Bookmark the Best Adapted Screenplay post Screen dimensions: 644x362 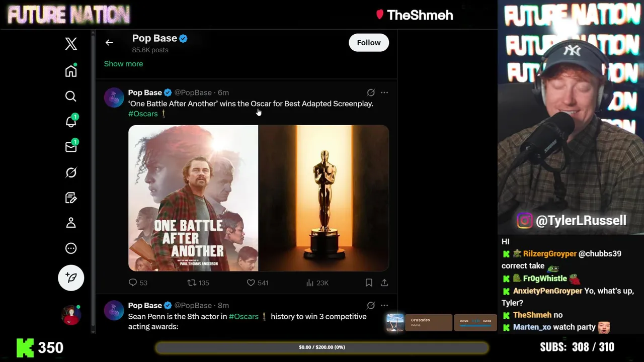[369, 283]
